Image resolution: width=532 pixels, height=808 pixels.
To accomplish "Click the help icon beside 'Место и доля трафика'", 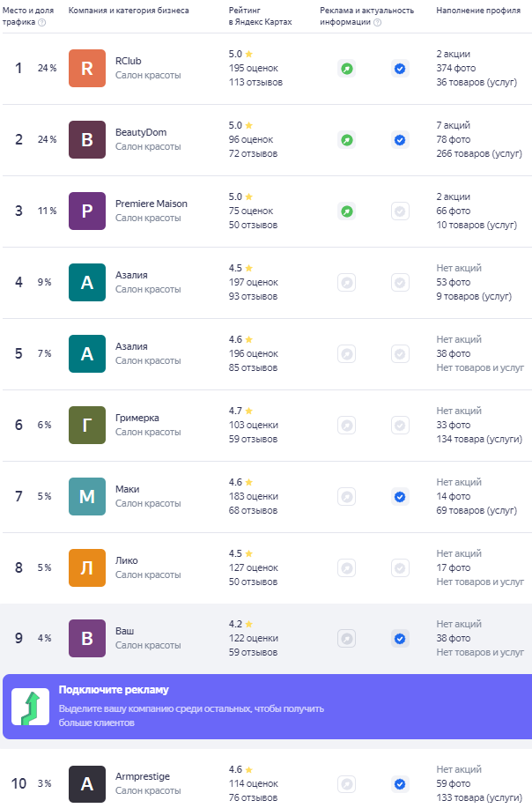I will pyautogui.click(x=42, y=22).
